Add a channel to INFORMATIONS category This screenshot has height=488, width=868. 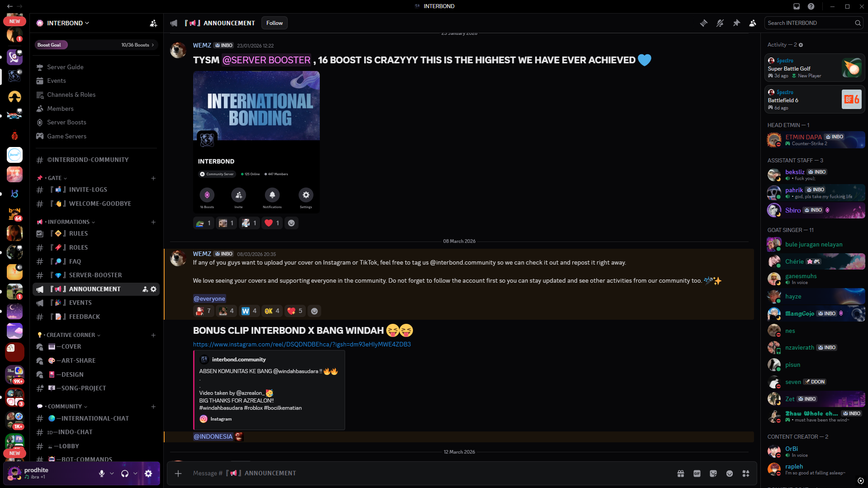153,222
